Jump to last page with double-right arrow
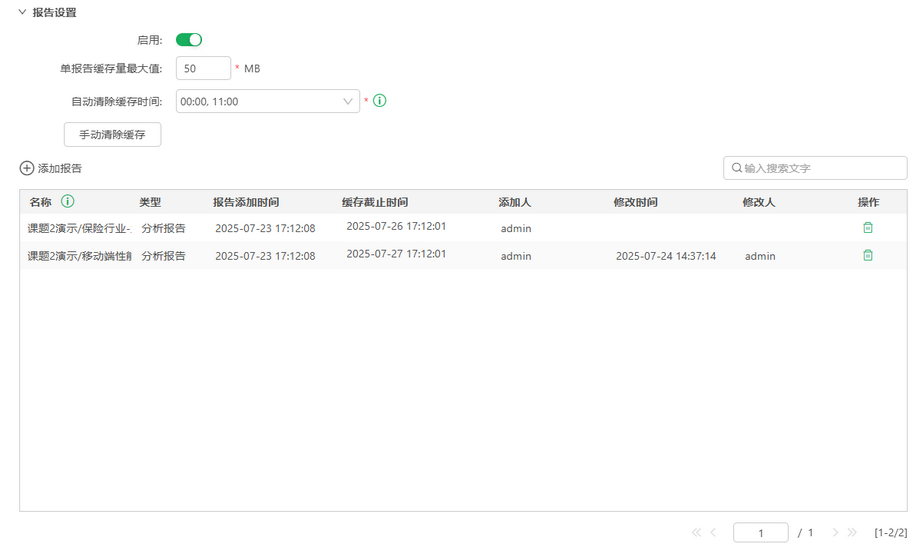The image size is (920, 551). click(853, 533)
